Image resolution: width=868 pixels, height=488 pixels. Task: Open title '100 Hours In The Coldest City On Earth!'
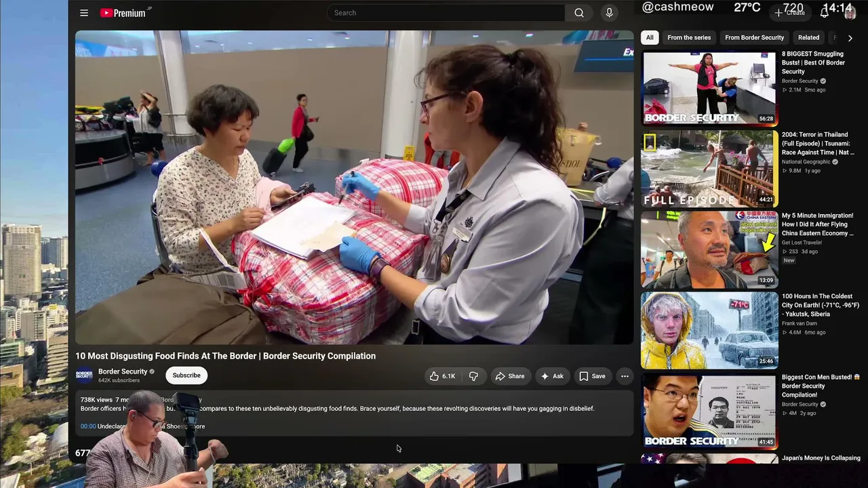[x=821, y=305]
